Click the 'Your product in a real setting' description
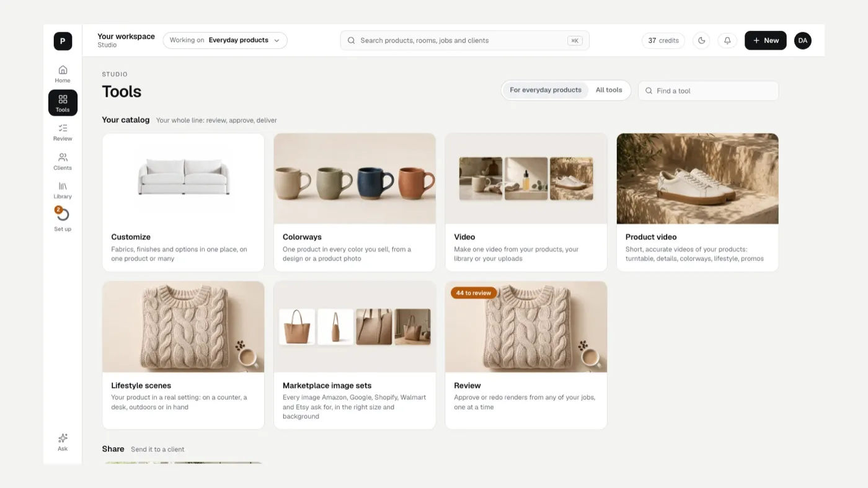 [x=179, y=402]
